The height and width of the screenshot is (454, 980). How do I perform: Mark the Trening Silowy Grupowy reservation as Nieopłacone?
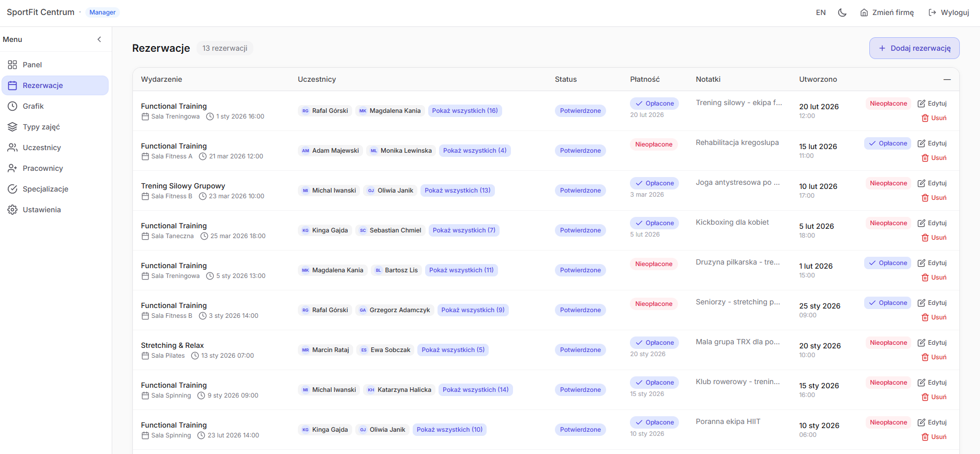[x=888, y=183]
